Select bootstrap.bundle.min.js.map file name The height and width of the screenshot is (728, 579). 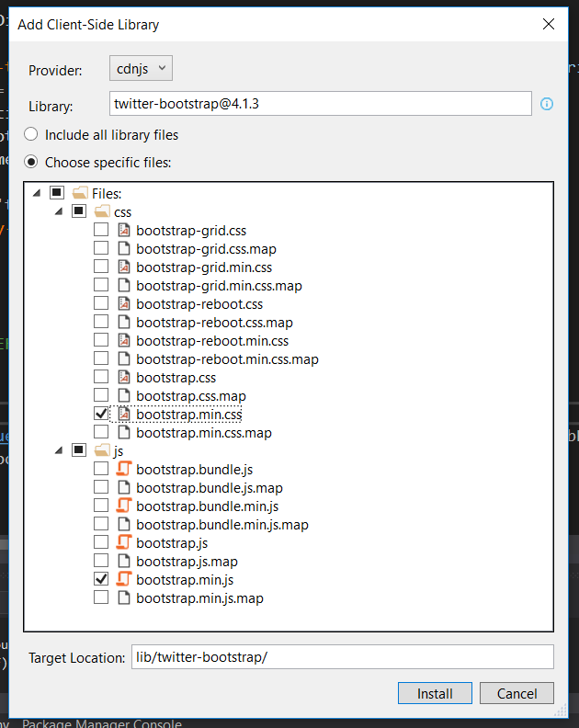pos(222,525)
